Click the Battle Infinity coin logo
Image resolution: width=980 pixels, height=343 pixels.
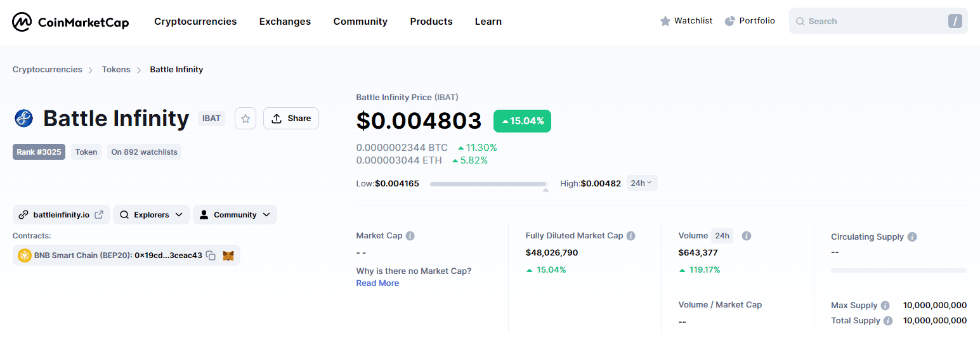point(23,119)
